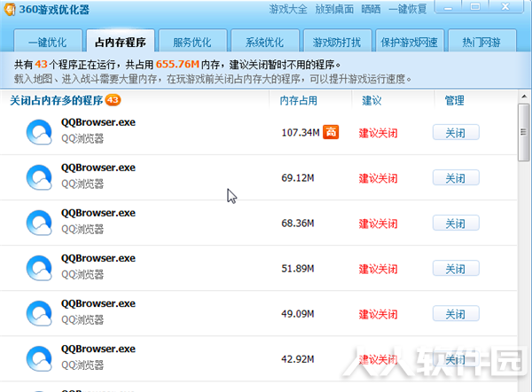
Task: Click the 69.12M memory value
Action: click(x=298, y=177)
